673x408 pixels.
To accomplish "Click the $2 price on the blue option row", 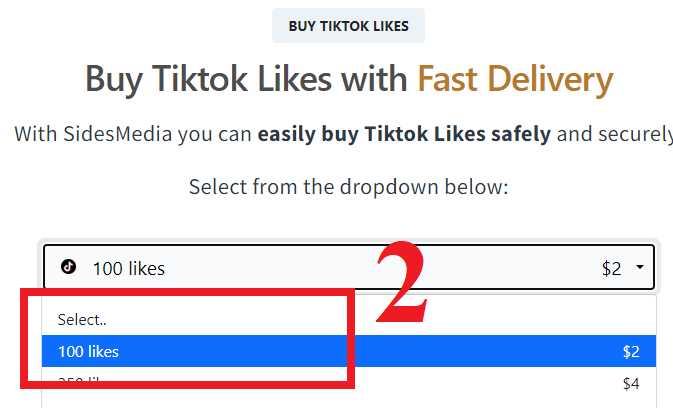I will tap(631, 352).
